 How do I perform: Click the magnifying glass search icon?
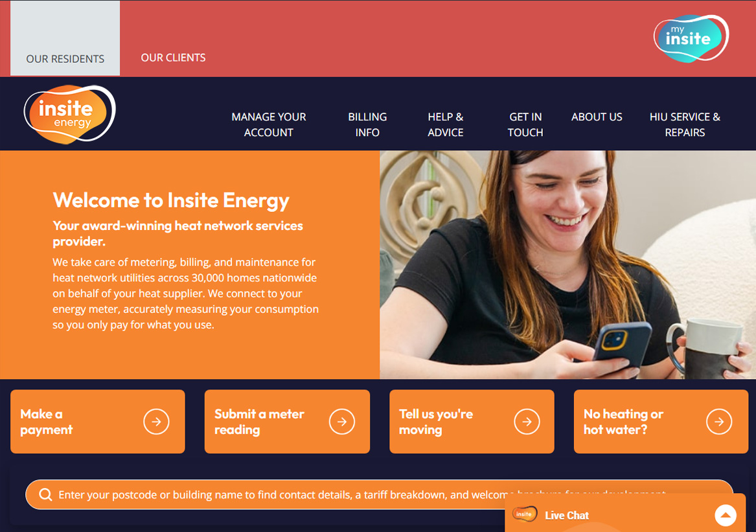click(x=45, y=495)
